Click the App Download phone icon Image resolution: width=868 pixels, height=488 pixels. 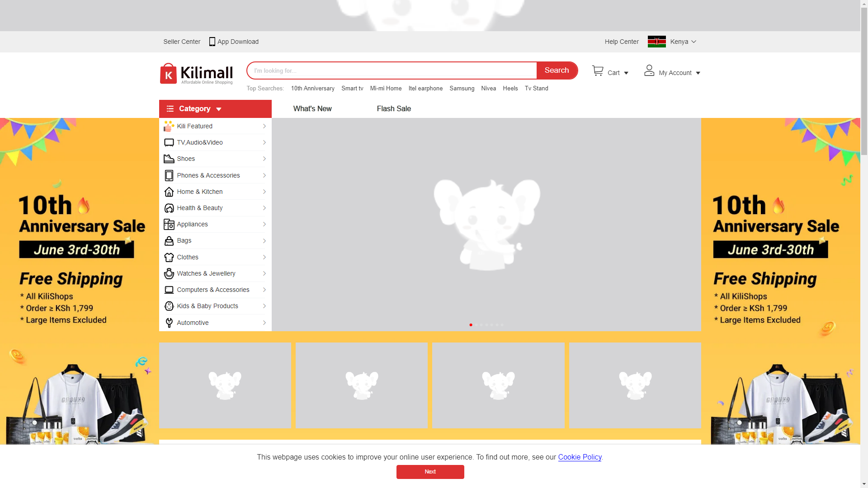tap(212, 42)
